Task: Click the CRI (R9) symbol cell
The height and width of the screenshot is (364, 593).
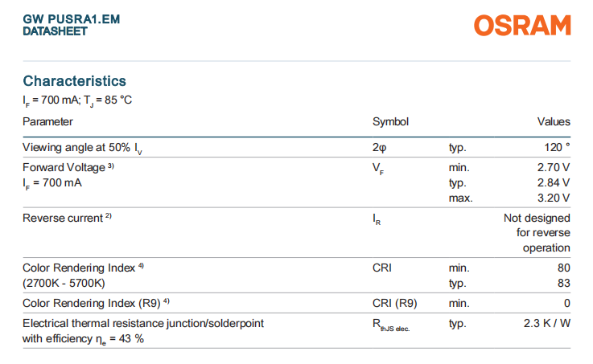Action: [394, 302]
